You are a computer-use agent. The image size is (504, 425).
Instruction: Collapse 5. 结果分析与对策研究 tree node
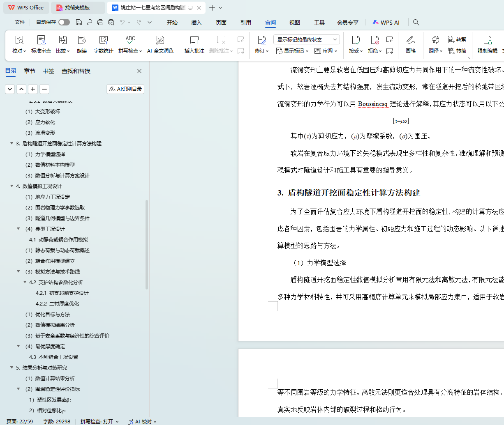12,368
